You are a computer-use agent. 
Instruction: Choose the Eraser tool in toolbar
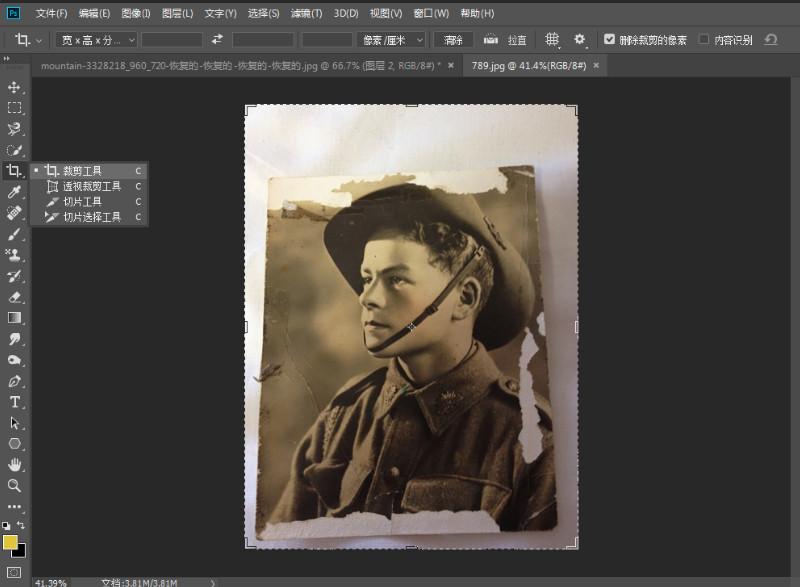point(15,296)
